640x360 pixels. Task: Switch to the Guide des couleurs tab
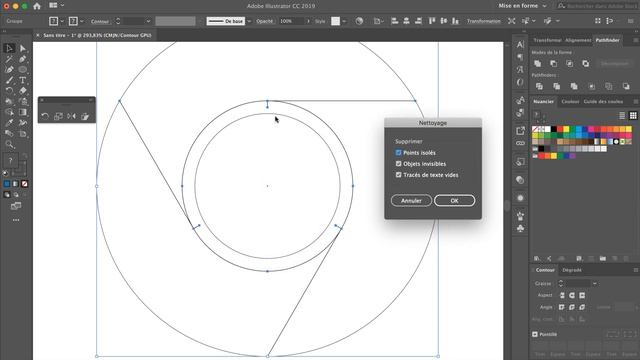click(603, 101)
